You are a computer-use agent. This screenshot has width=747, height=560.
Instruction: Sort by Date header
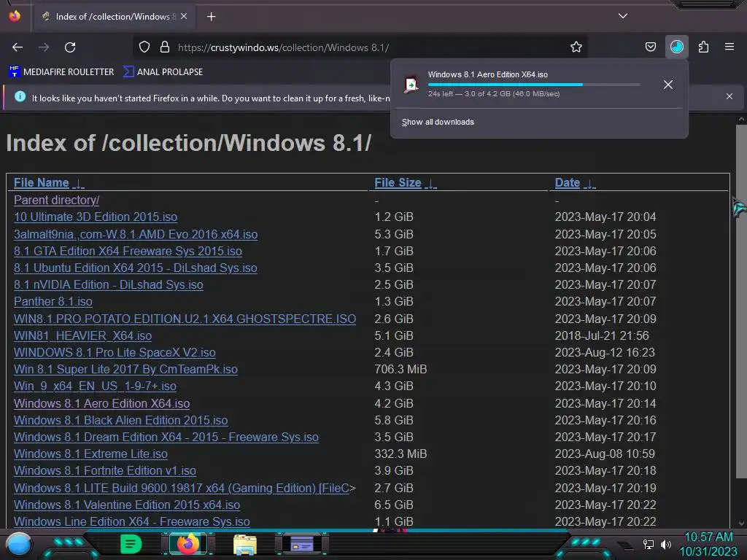(568, 183)
